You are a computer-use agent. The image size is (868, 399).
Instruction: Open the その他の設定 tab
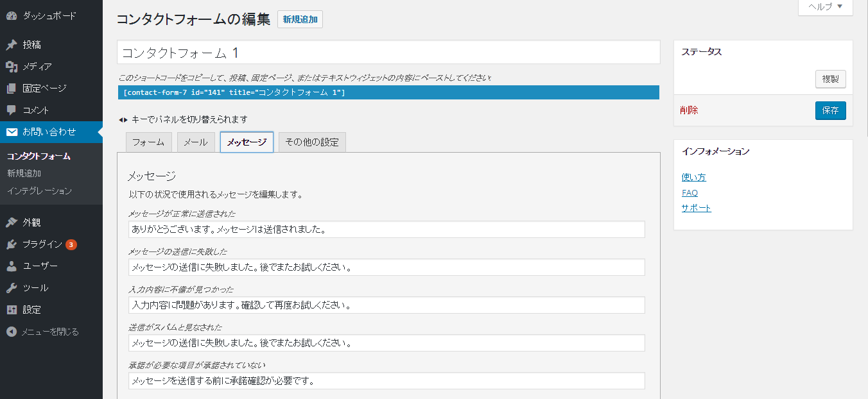tap(312, 142)
